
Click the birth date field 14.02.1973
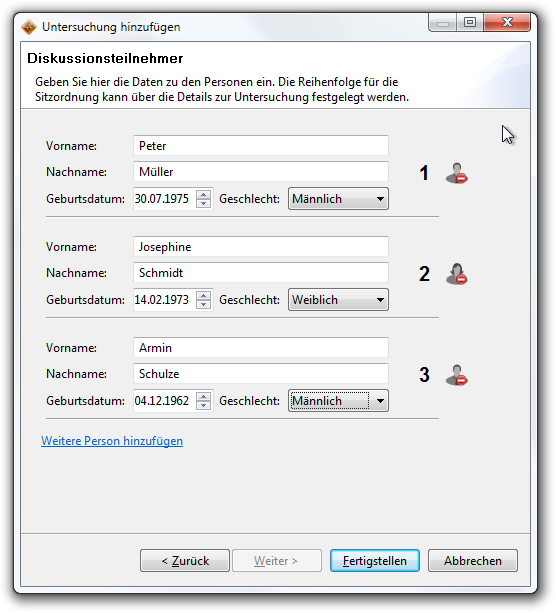point(164,300)
